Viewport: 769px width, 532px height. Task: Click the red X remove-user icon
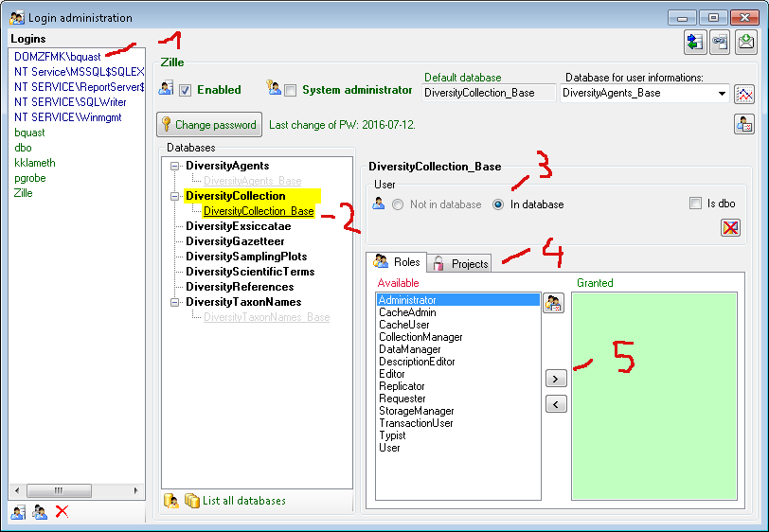coord(730,227)
